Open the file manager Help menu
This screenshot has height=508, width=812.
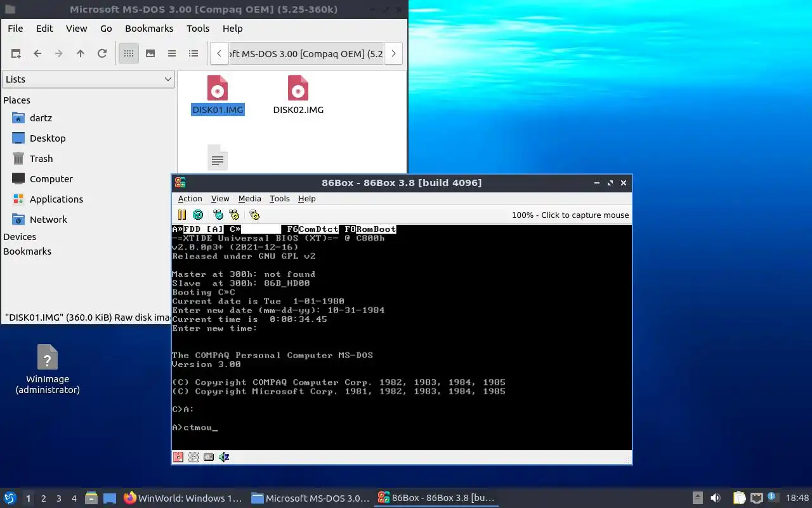tap(232, 29)
